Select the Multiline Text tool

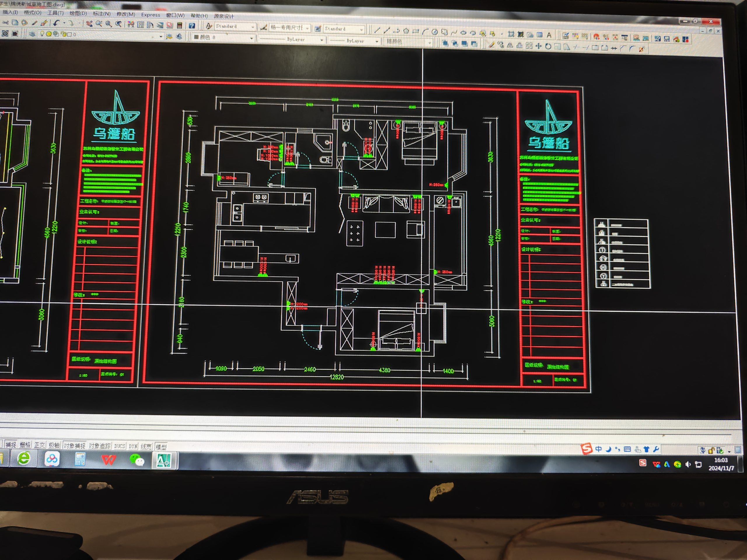549,35
